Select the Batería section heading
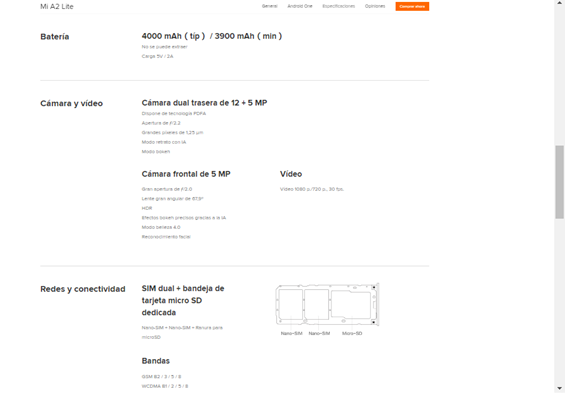The image size is (565, 393). pyautogui.click(x=54, y=37)
